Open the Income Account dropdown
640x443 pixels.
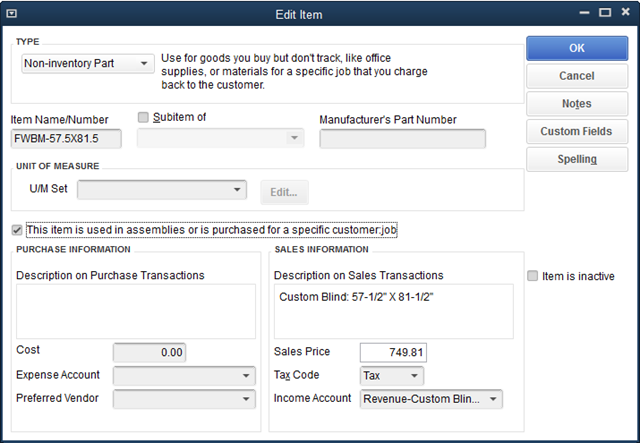point(431,399)
